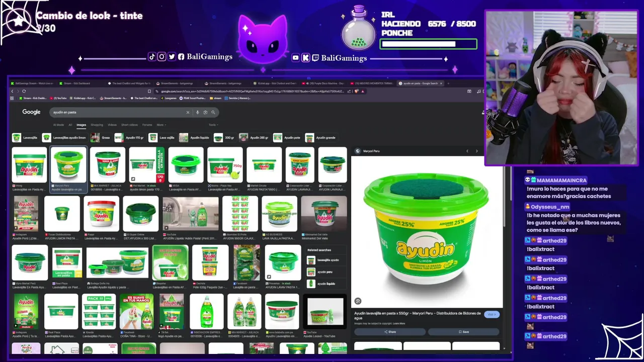Image resolution: width=644 pixels, height=362 pixels.
Task: Select the Shopping tab
Action: pyautogui.click(x=97, y=125)
